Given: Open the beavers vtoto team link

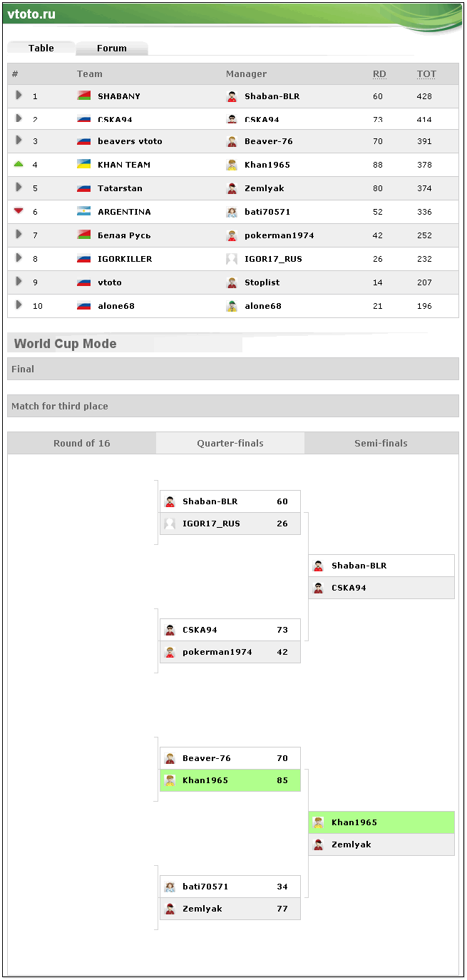Looking at the screenshot, I should pos(130,141).
